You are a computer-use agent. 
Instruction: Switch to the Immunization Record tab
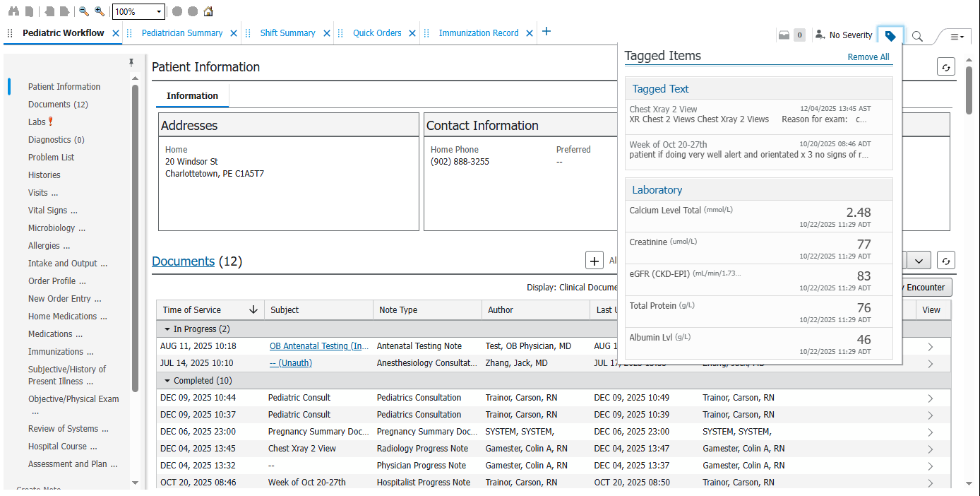478,33
